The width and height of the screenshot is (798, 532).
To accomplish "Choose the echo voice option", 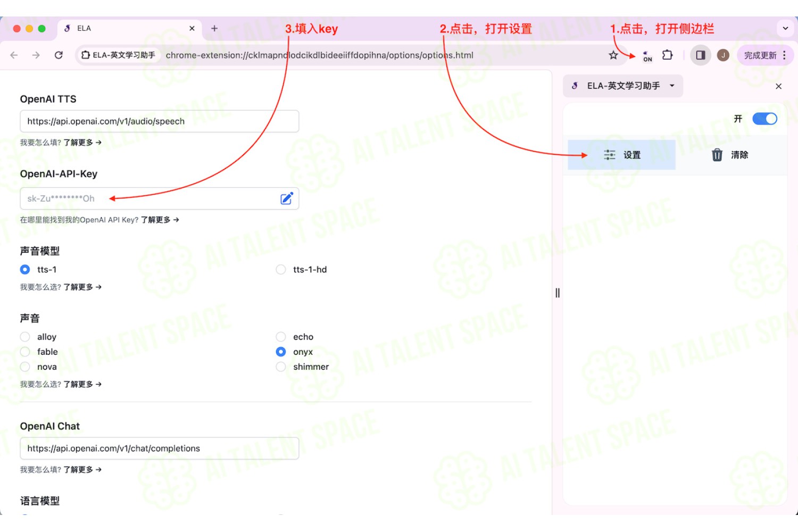I will (x=281, y=337).
